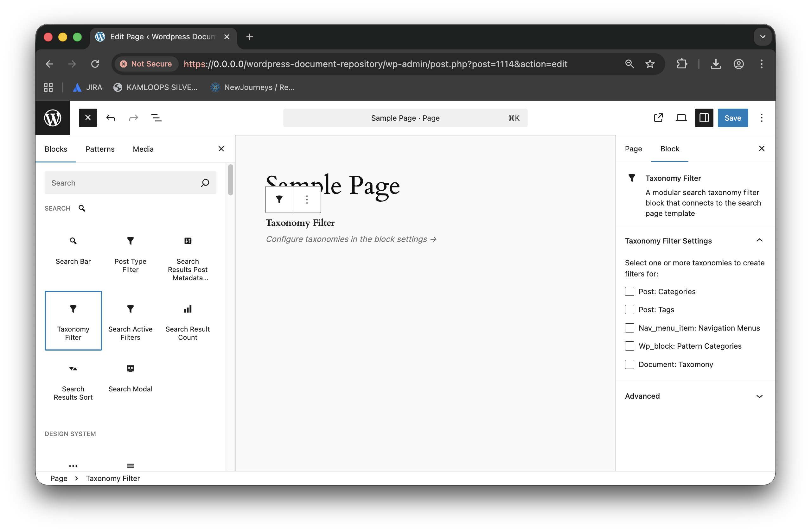Open the View Page external link icon

pyautogui.click(x=658, y=118)
